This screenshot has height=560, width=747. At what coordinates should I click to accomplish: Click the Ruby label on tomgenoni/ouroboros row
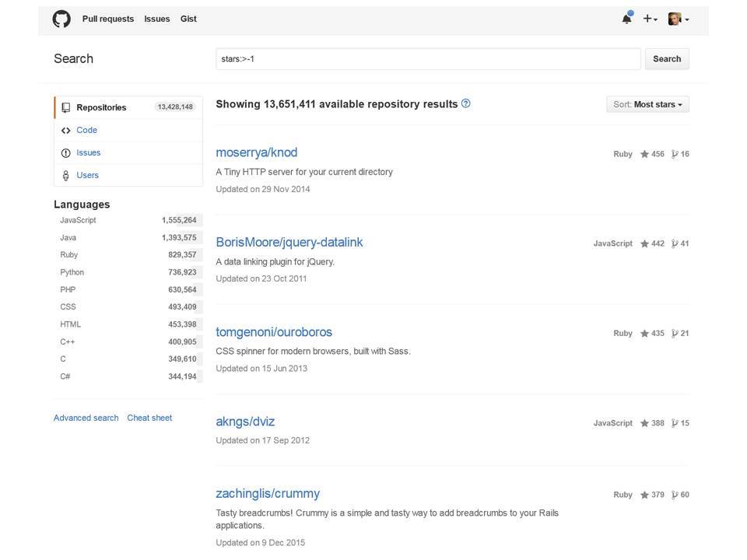(622, 334)
